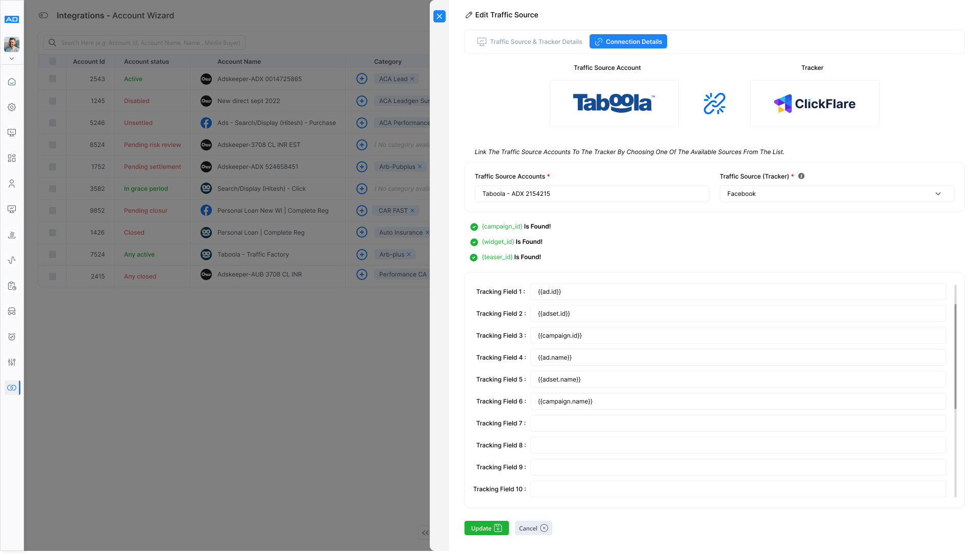The width and height of the screenshot is (980, 555).
Task: Click the Tracking Field 6 input
Action: 738,401
